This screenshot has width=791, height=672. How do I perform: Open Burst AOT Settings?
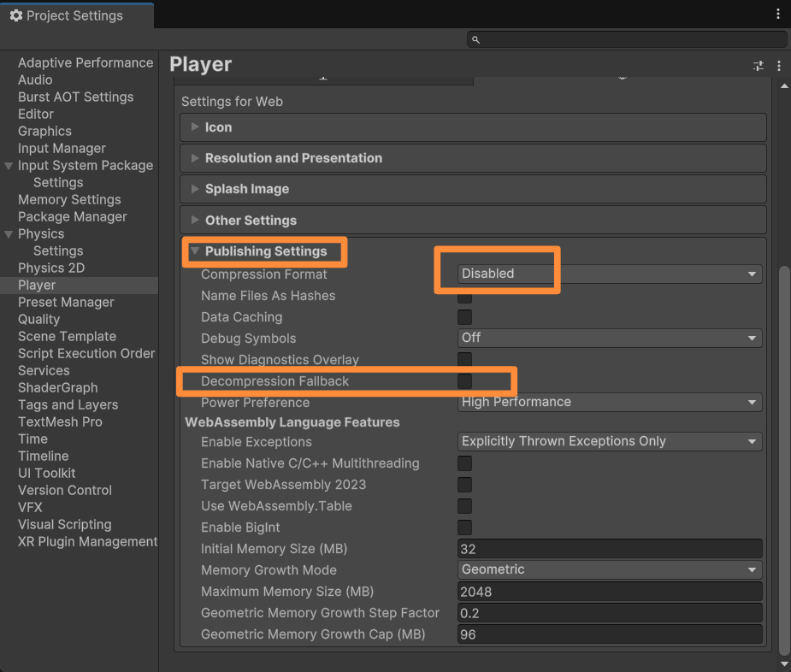[x=75, y=97]
